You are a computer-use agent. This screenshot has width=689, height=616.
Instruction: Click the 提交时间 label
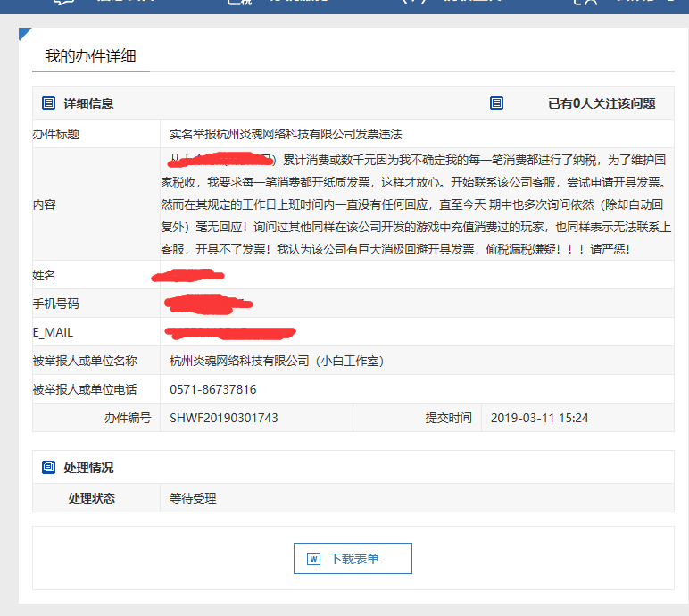pyautogui.click(x=449, y=418)
